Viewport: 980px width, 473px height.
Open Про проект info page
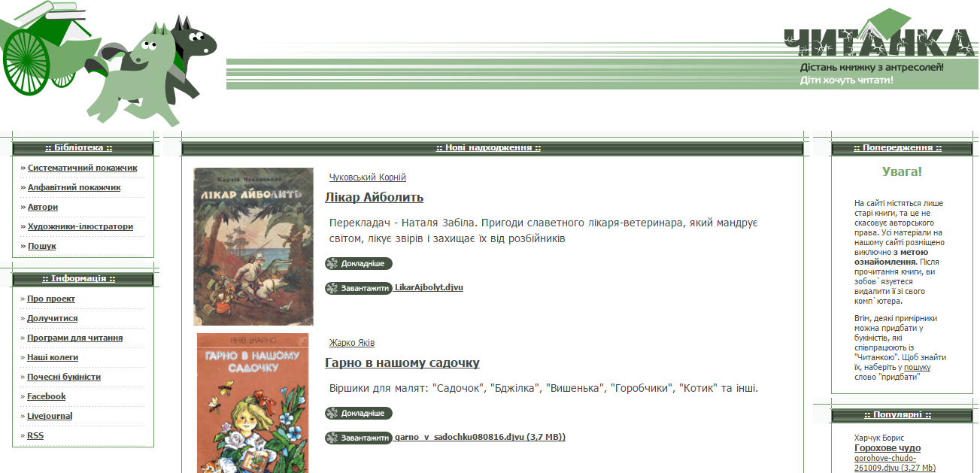51,299
